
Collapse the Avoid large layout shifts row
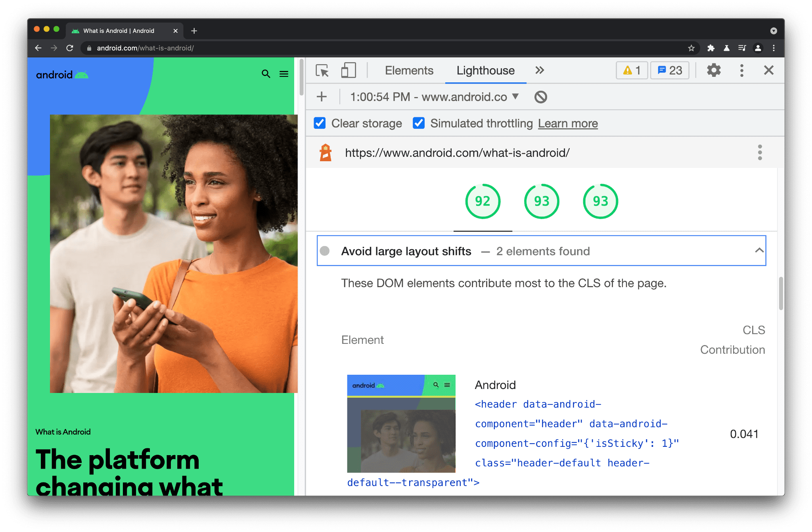[759, 250]
